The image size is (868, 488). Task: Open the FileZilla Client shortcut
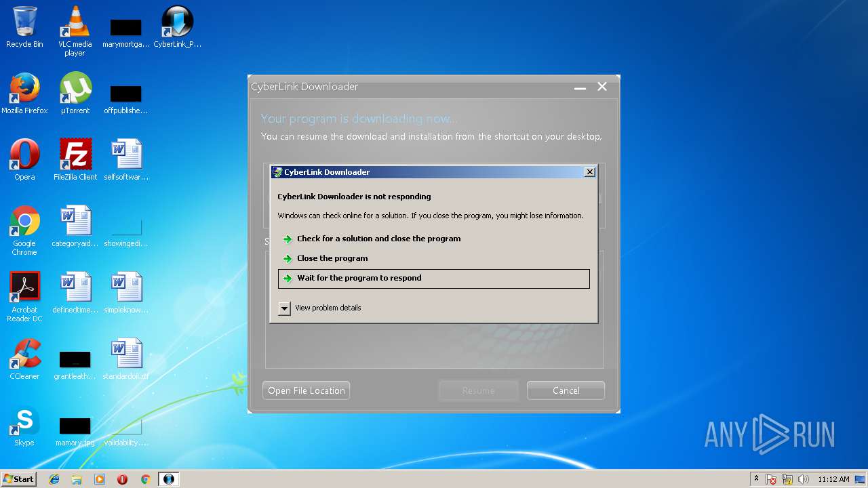pyautogui.click(x=75, y=160)
